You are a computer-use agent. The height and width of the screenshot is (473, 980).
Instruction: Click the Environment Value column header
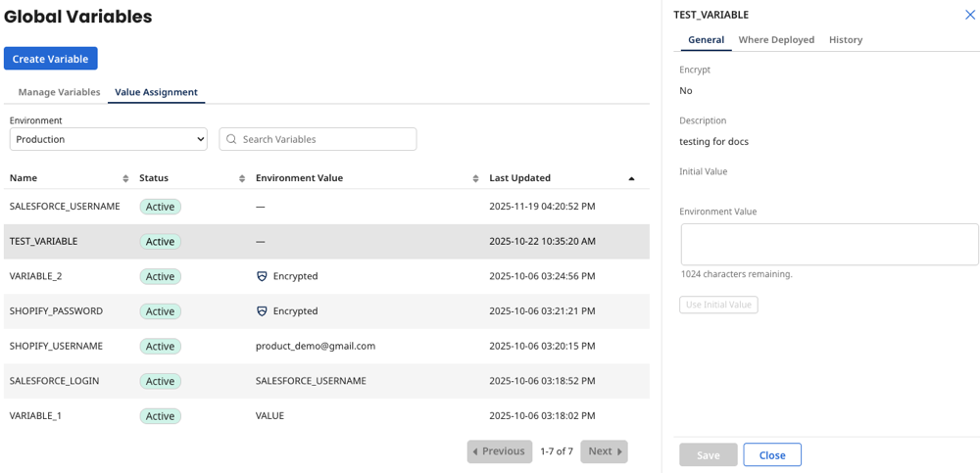point(299,178)
